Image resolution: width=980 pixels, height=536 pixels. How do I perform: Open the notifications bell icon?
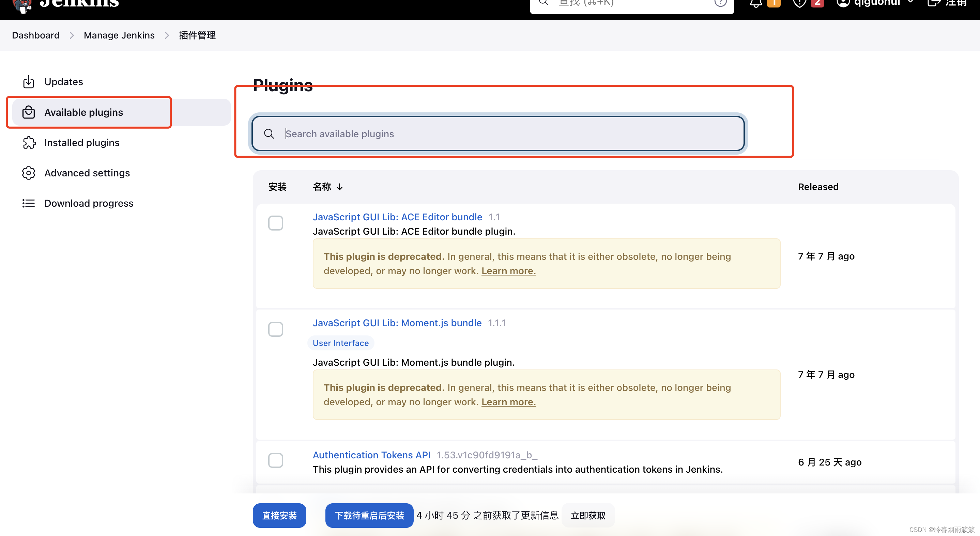tap(756, 3)
